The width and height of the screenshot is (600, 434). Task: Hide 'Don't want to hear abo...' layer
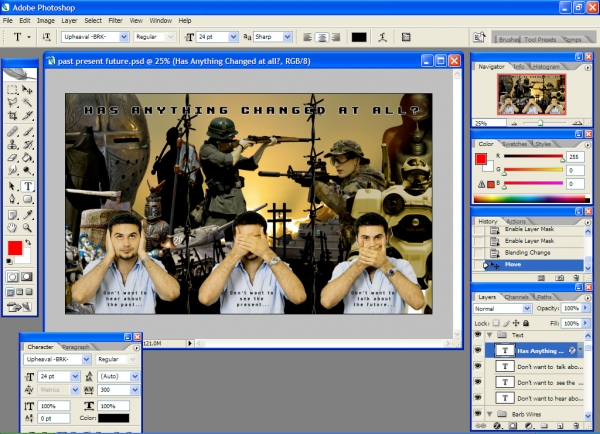point(478,398)
